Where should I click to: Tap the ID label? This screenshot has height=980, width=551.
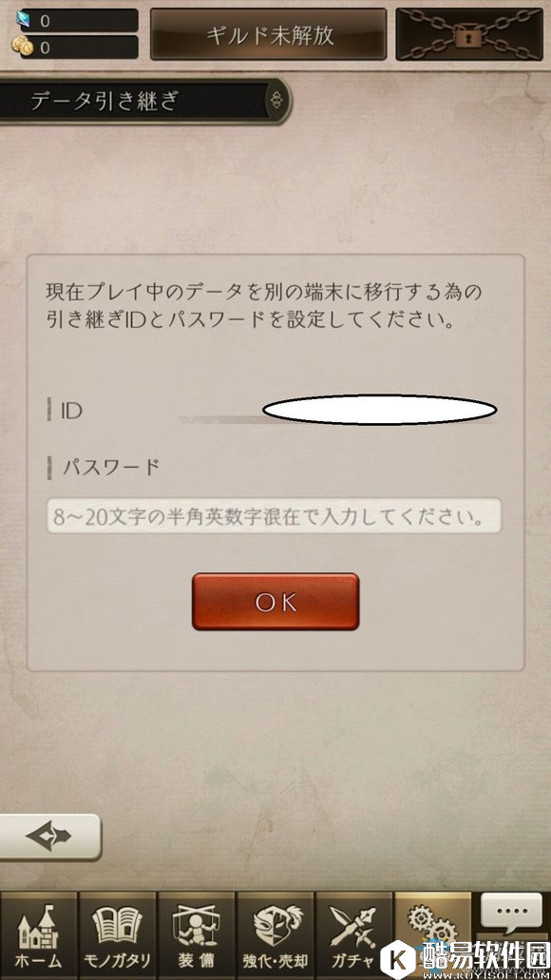pyautogui.click(x=71, y=411)
